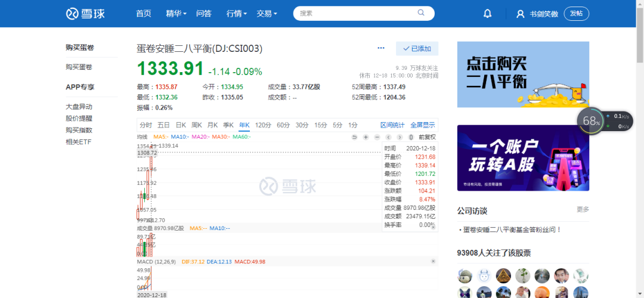The height and width of the screenshot is (298, 644).
Task: Click the 点击购买二八平衡 banner
Action: click(524, 74)
